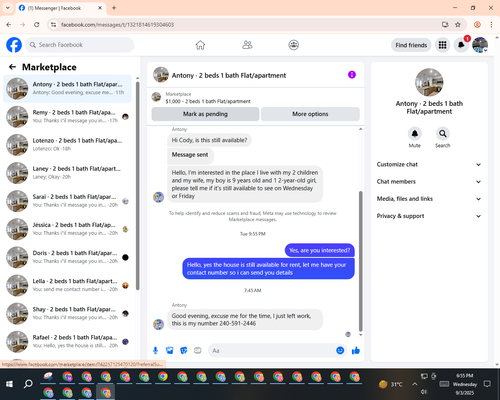Expand Chat members section
This screenshot has width=500, height=400.
[x=429, y=182]
